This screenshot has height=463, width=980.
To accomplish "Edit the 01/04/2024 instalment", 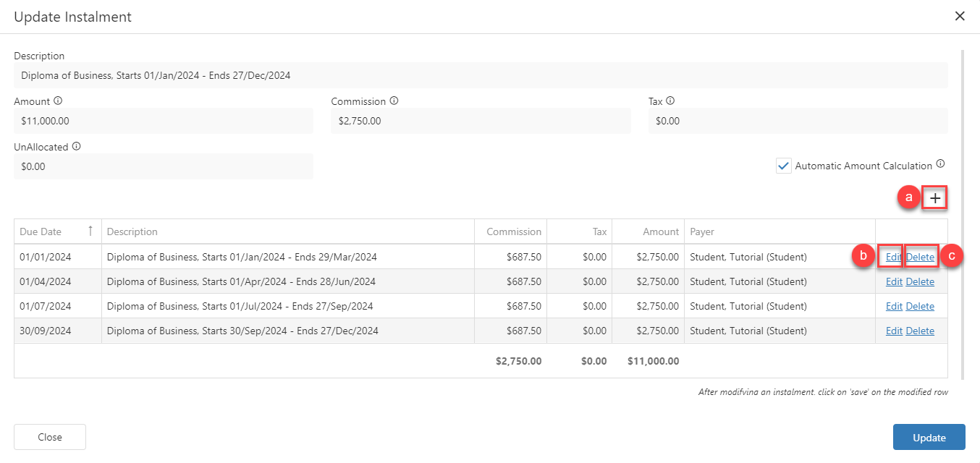I will 894,281.
